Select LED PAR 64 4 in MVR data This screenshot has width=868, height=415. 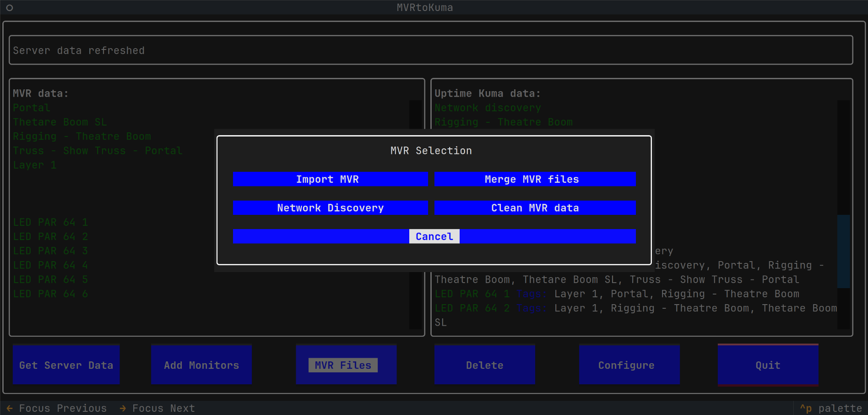(50, 265)
